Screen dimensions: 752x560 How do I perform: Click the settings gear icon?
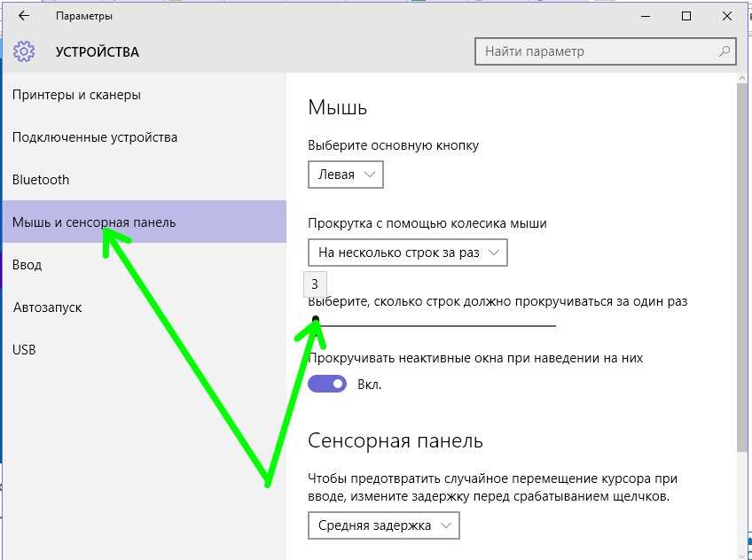(x=24, y=51)
